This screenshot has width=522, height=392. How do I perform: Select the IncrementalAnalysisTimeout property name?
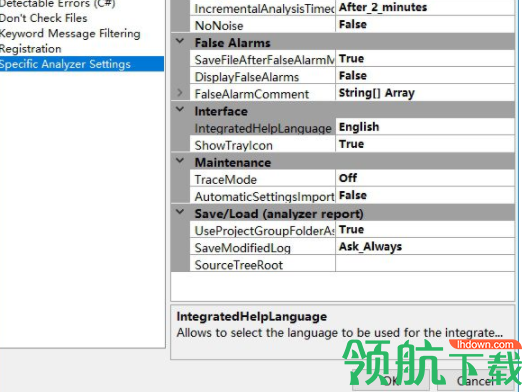coord(263,8)
